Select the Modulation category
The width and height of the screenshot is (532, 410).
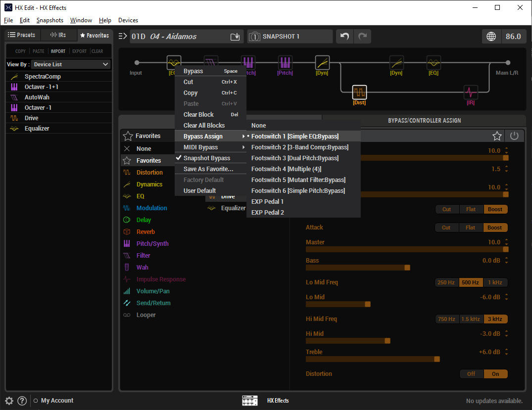[x=151, y=208]
